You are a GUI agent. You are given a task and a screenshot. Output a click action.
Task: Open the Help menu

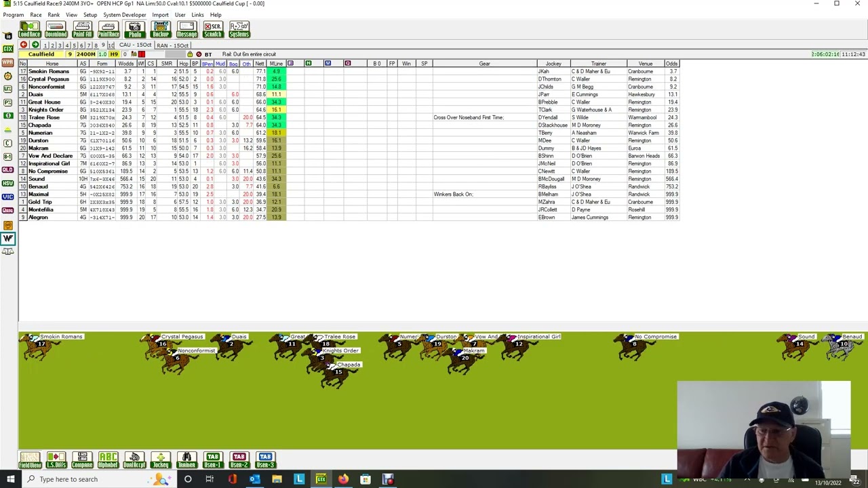(216, 14)
